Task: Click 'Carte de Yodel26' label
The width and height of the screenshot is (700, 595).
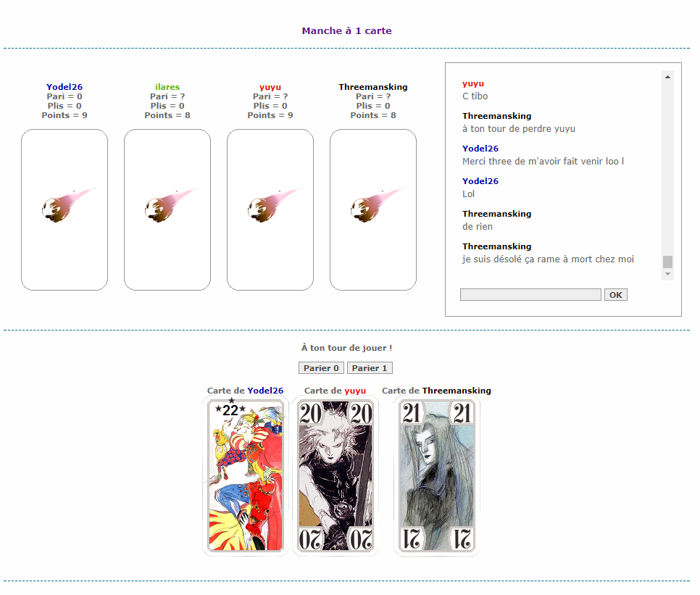Action: coord(245,391)
